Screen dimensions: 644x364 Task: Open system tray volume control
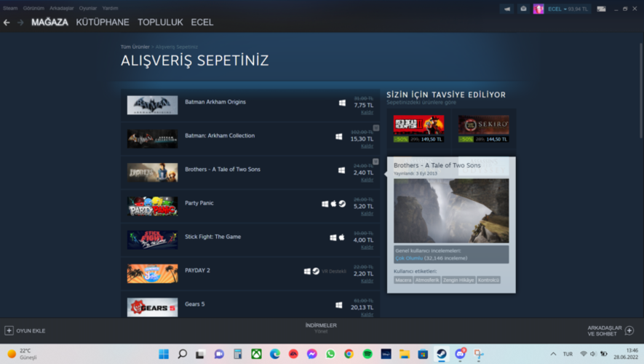tap(592, 354)
